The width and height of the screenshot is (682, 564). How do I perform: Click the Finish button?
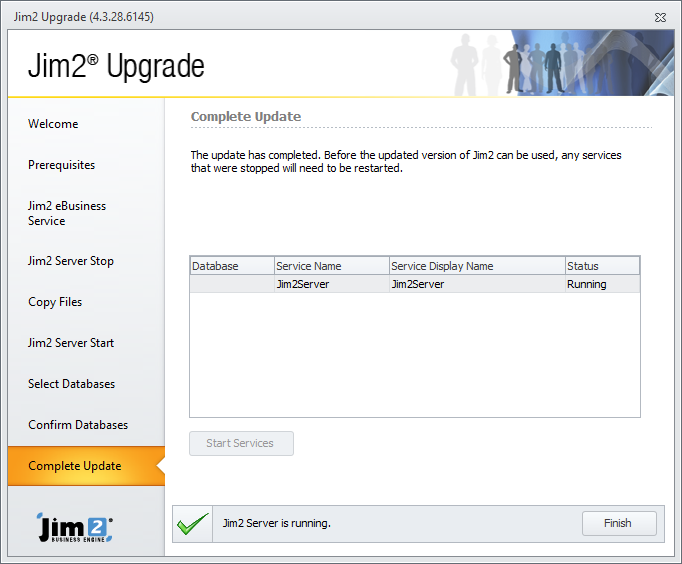pos(619,523)
